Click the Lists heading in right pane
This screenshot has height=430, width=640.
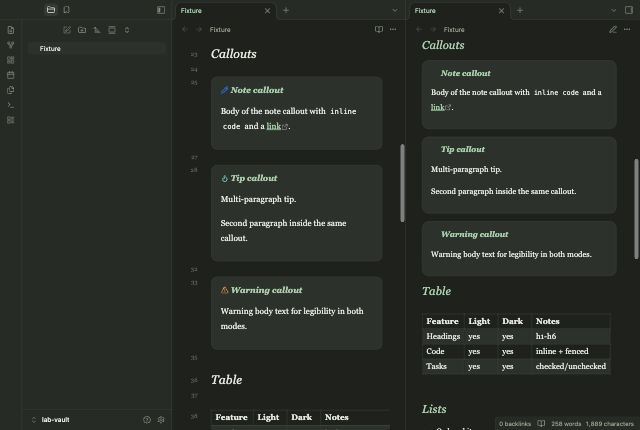pos(434,409)
